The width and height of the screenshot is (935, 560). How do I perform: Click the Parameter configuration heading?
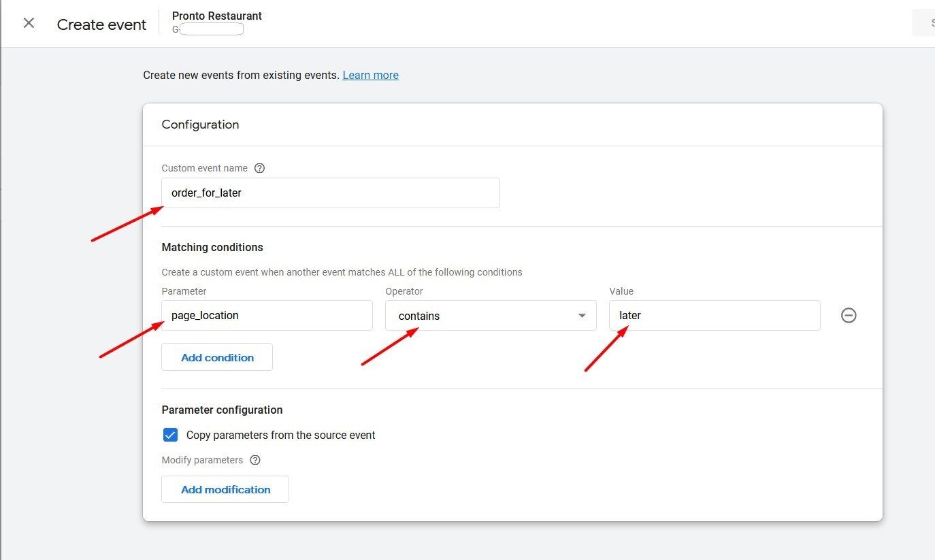coord(222,410)
